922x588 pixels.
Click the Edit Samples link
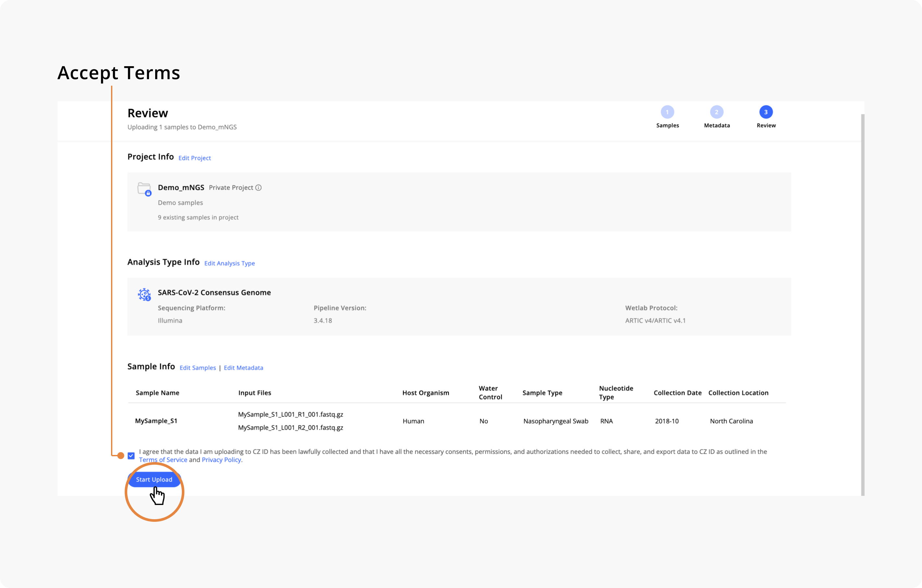pos(198,368)
